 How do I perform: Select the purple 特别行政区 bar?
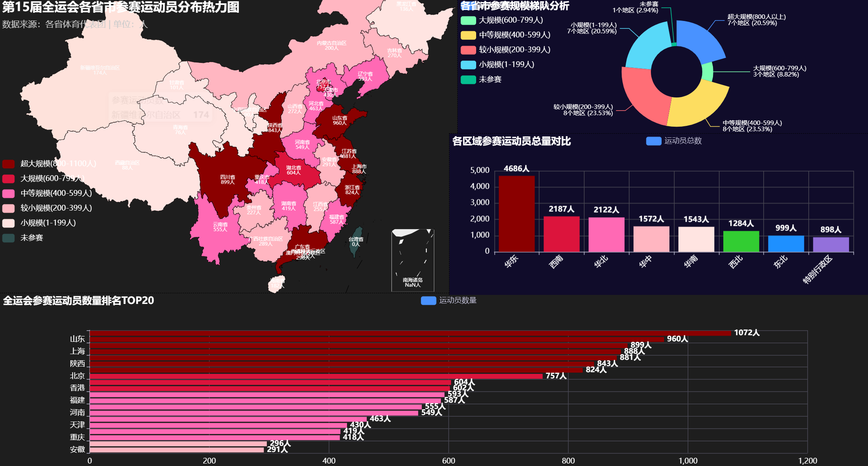(831, 244)
